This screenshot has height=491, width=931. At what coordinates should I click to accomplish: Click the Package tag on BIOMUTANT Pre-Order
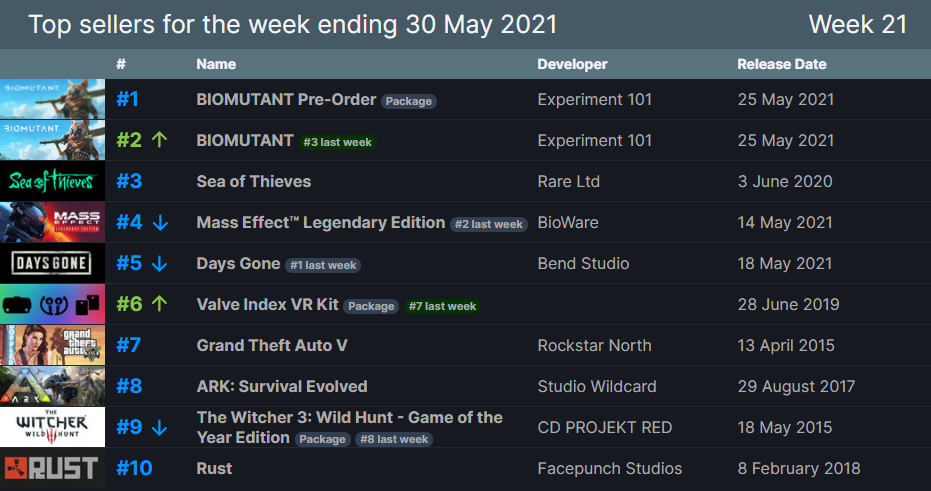tap(409, 101)
